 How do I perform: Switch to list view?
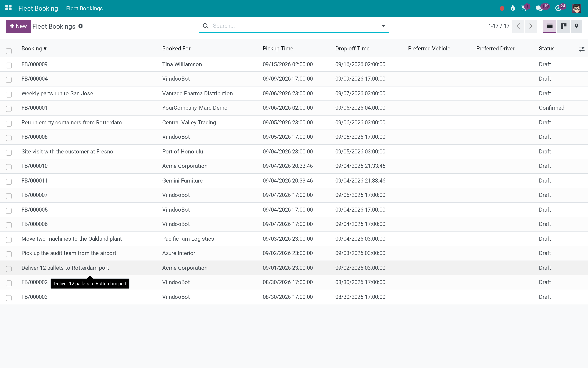(x=550, y=26)
